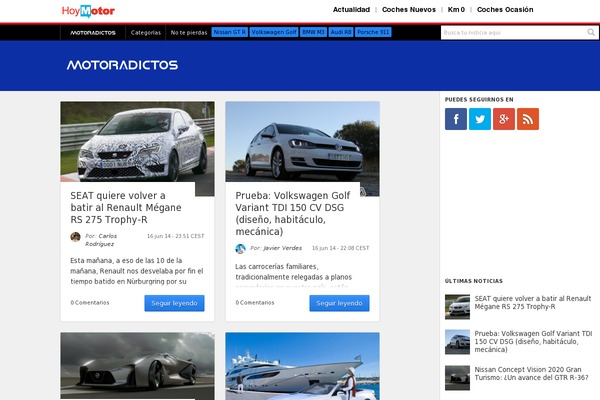
Task: Click sidebar Nissan Concept news thumbnail
Action: pyautogui.click(x=457, y=378)
